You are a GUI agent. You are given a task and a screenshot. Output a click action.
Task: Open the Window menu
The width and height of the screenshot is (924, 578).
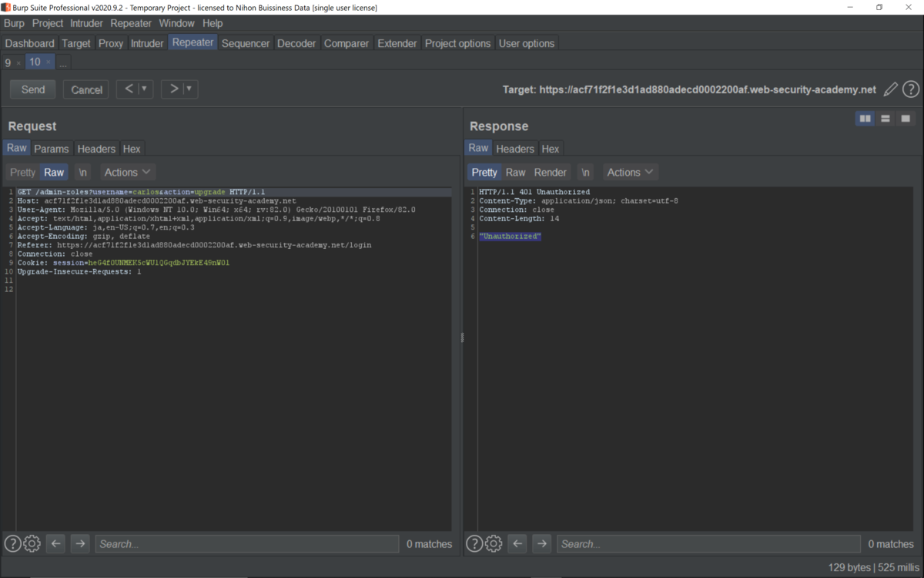tap(177, 23)
